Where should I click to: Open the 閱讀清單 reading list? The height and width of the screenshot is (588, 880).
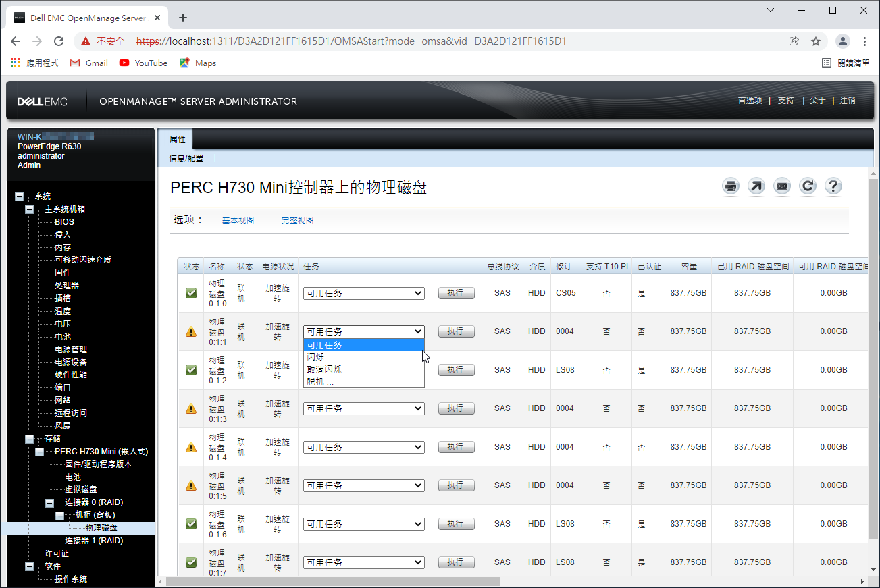pyautogui.click(x=846, y=63)
